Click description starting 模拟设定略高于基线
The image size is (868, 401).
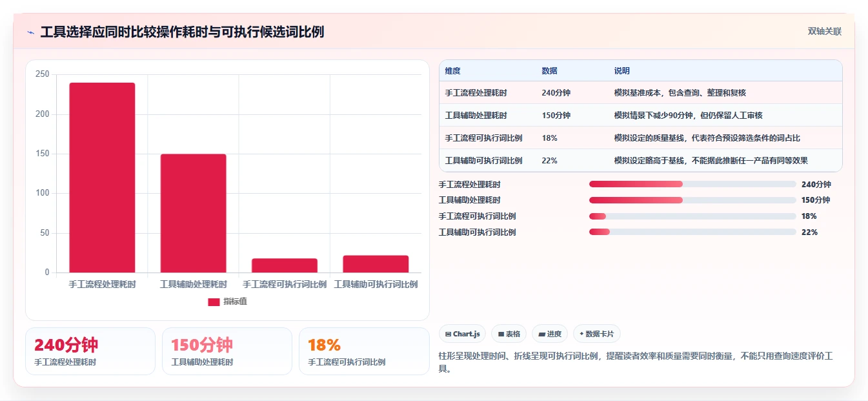point(711,161)
